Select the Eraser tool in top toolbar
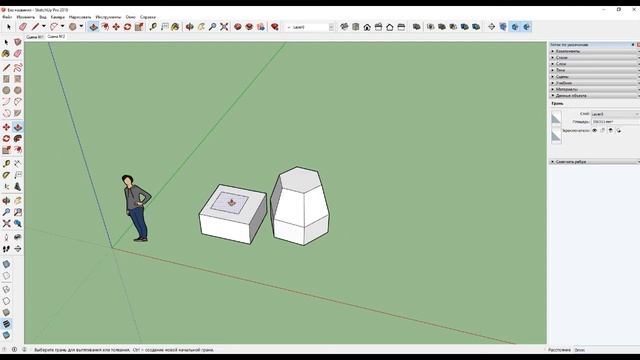Image resolution: width=640 pixels, height=360 pixels. tap(23, 27)
